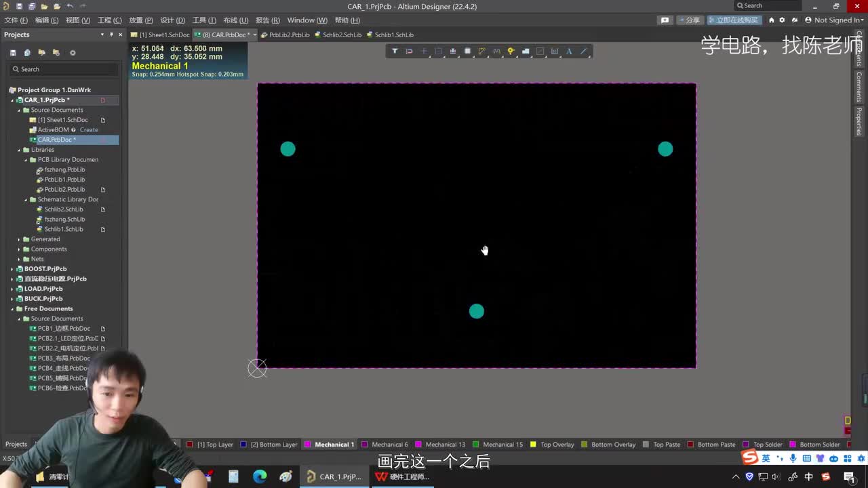Click the [1] Top Layer color swatch
Viewport: 868px width, 488px height.
pyautogui.click(x=190, y=445)
